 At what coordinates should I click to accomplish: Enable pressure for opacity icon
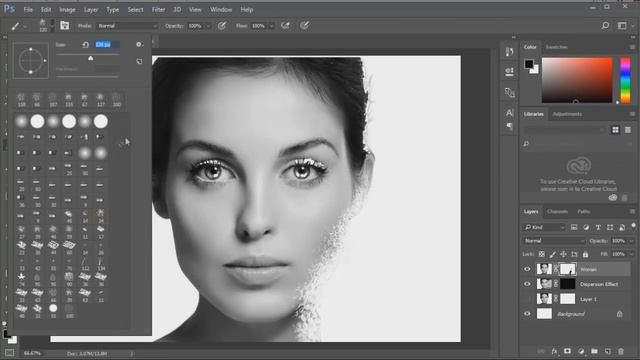coord(222,26)
